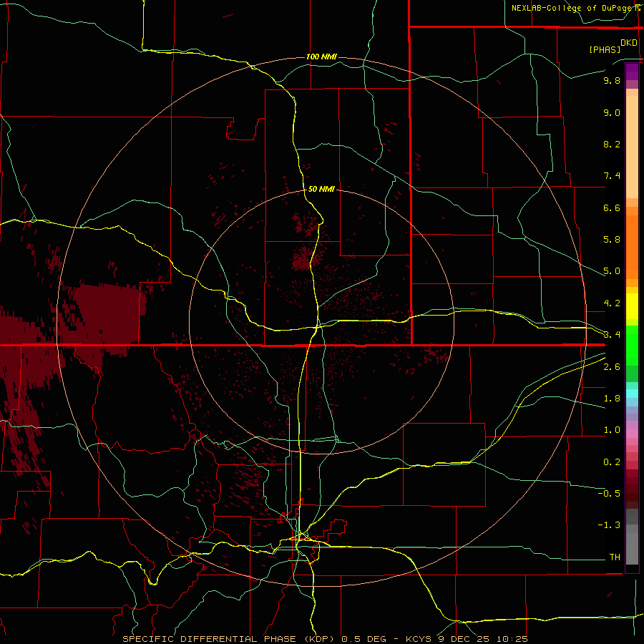Select the 4.2 legend value
The image size is (644, 644).
point(612,303)
